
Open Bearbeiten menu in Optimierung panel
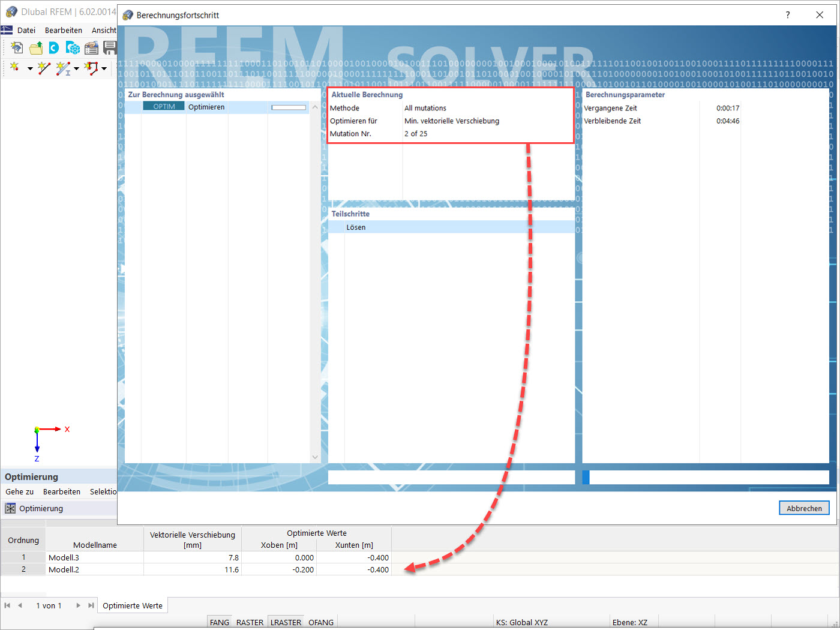62,491
